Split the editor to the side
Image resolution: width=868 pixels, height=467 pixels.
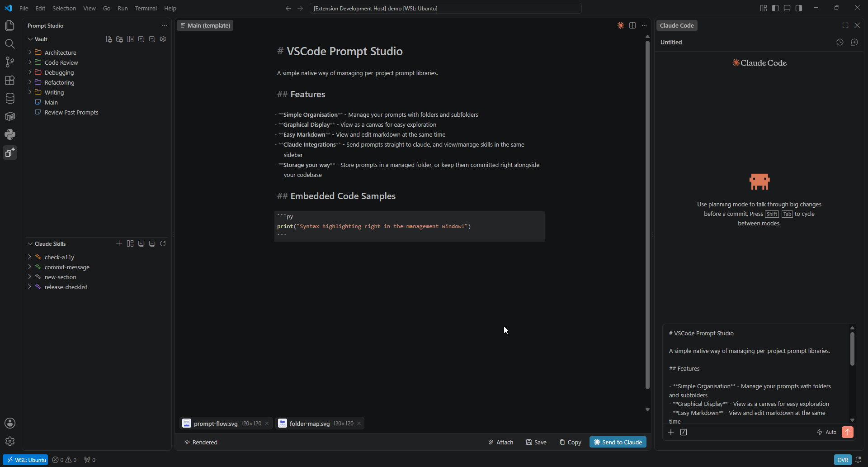click(x=632, y=25)
